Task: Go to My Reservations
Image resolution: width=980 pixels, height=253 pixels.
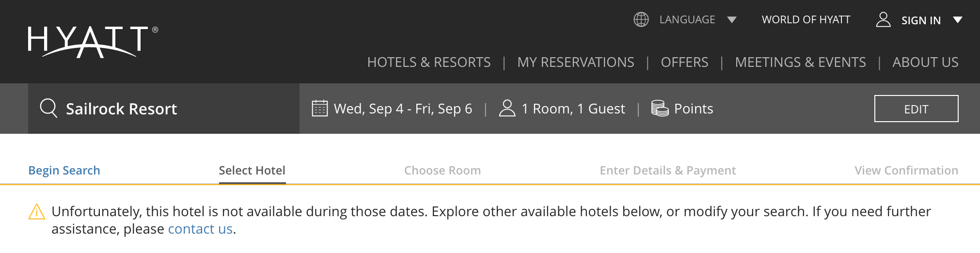Action: (575, 62)
